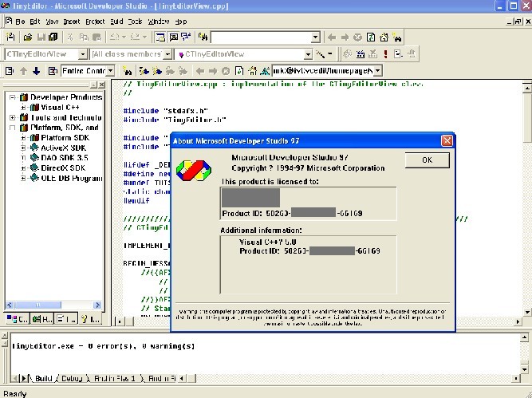Click the Save diskette icon
The height and width of the screenshot is (398, 532).
[x=41, y=37]
